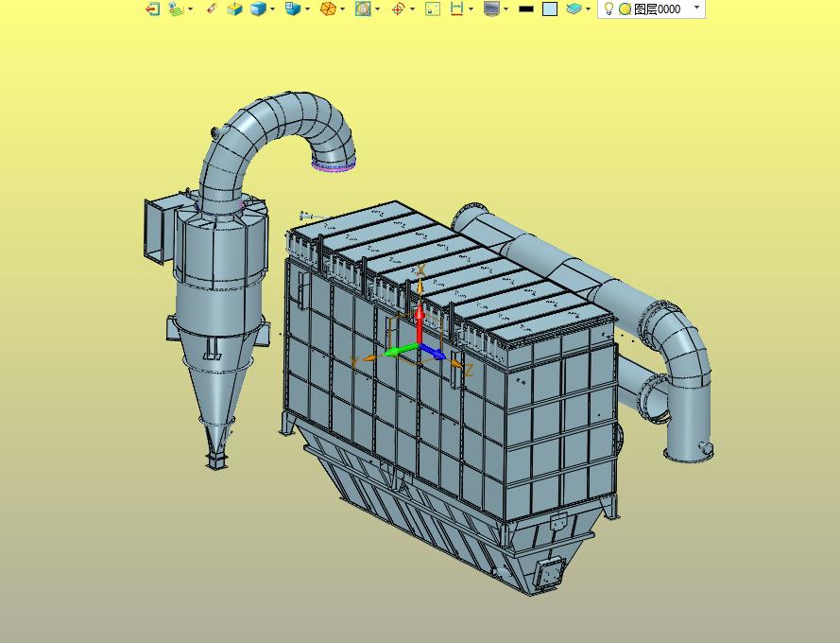Screen dimensions: 840x643
Task: Click the yellow-top box view icon
Action: coord(234,9)
